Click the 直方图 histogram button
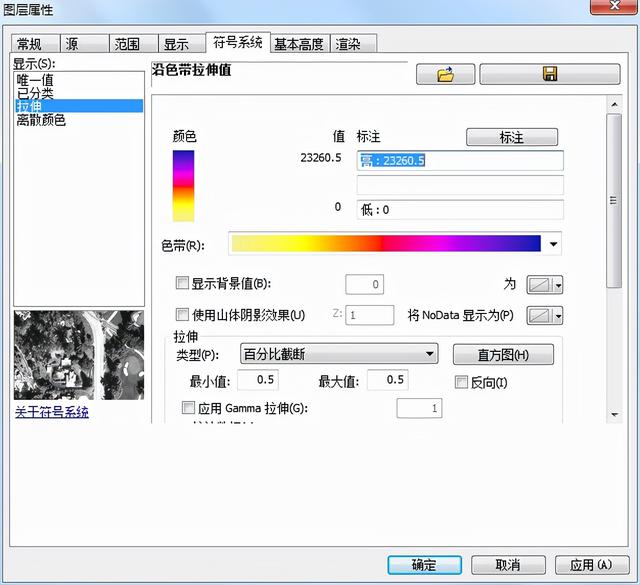 pos(503,355)
